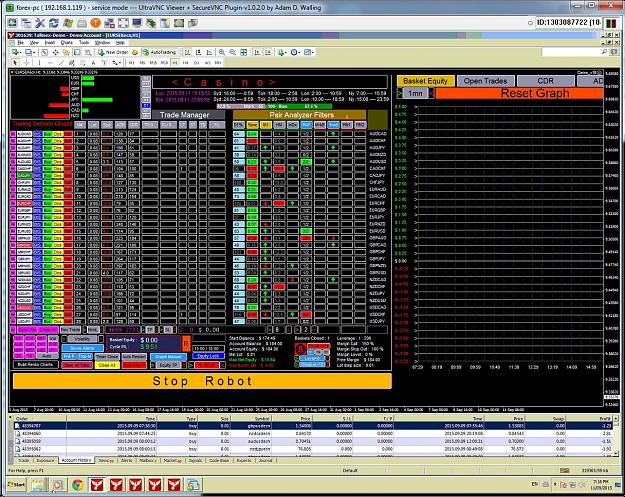Click the tile windows grid icon

click(244, 52)
